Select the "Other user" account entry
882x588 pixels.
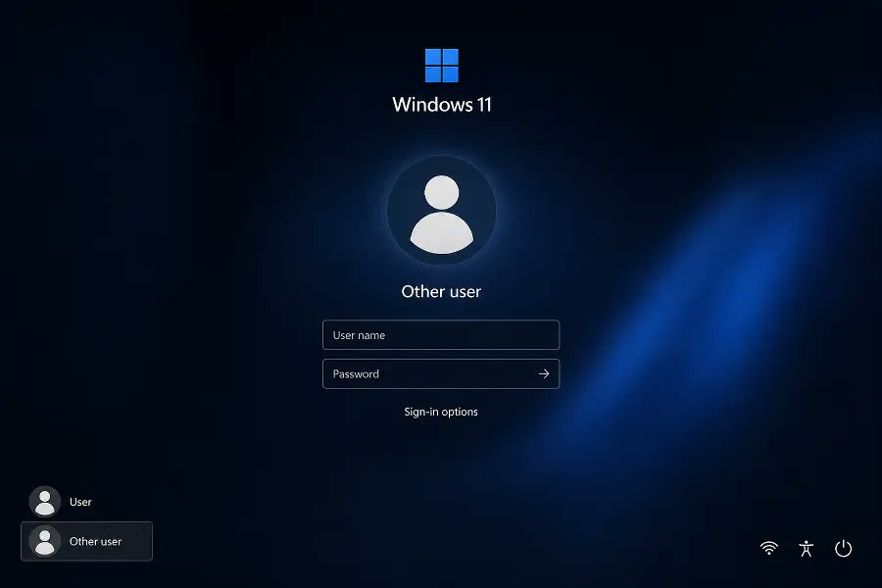pyautogui.click(x=86, y=541)
